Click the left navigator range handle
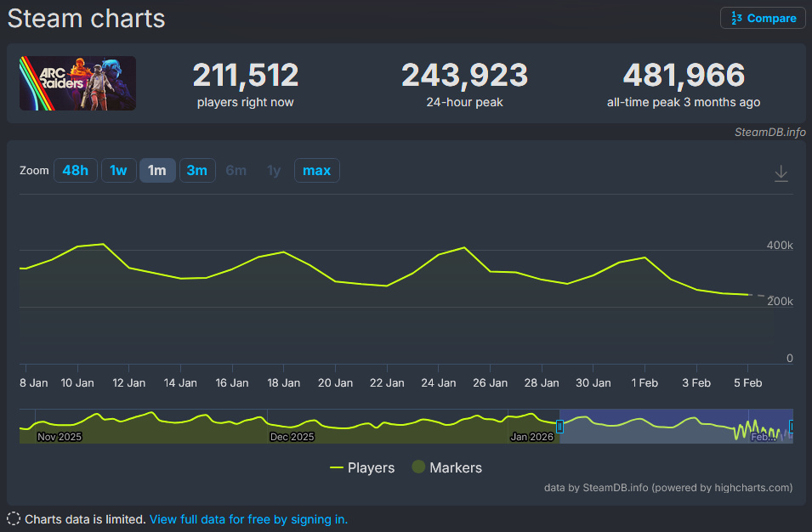This screenshot has height=532, width=812. [559, 427]
